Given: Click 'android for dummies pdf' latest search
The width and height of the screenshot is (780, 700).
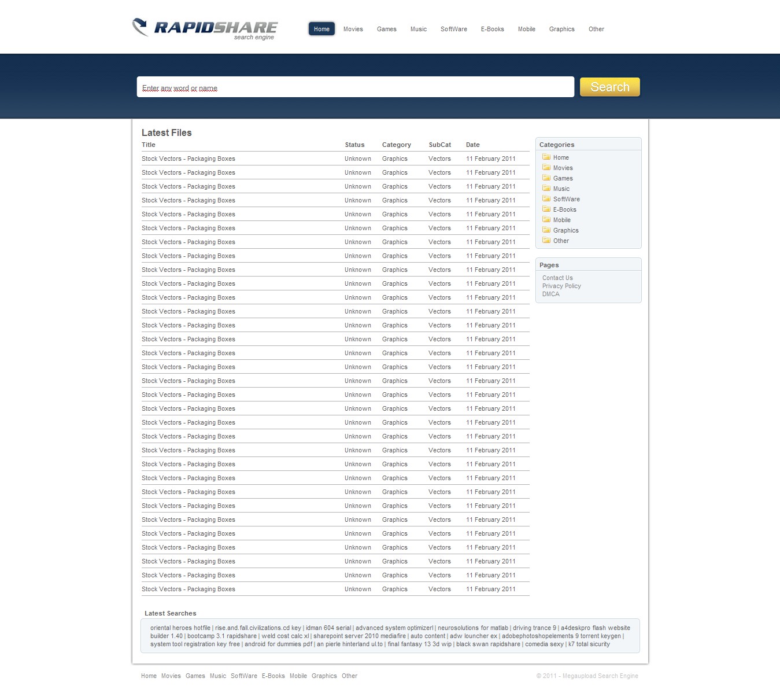Looking at the screenshot, I should (278, 644).
